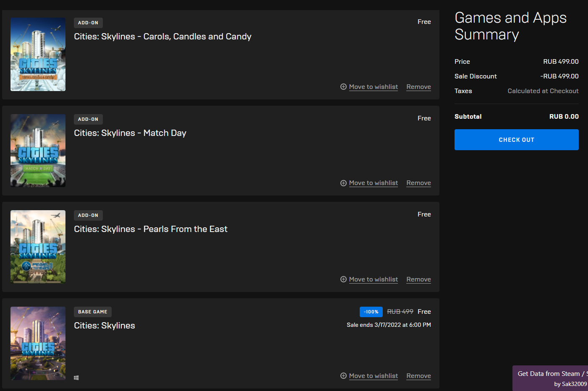Click the Check Out button
588x391 pixels.
(516, 140)
